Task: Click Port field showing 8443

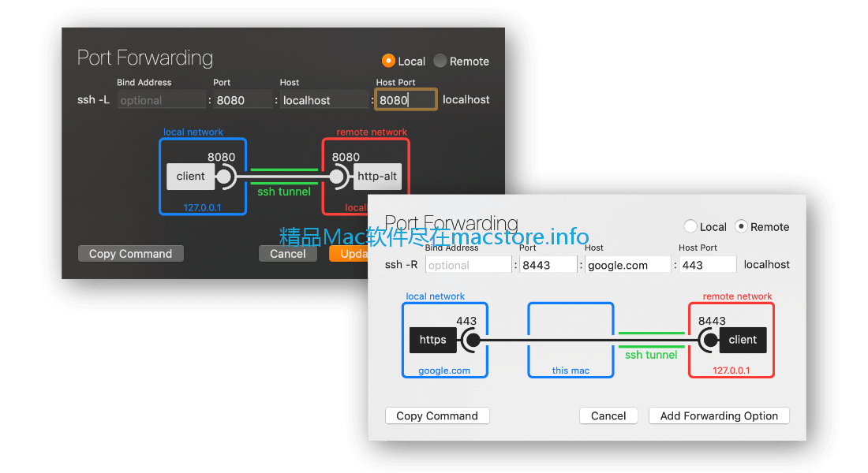Action: pos(548,265)
